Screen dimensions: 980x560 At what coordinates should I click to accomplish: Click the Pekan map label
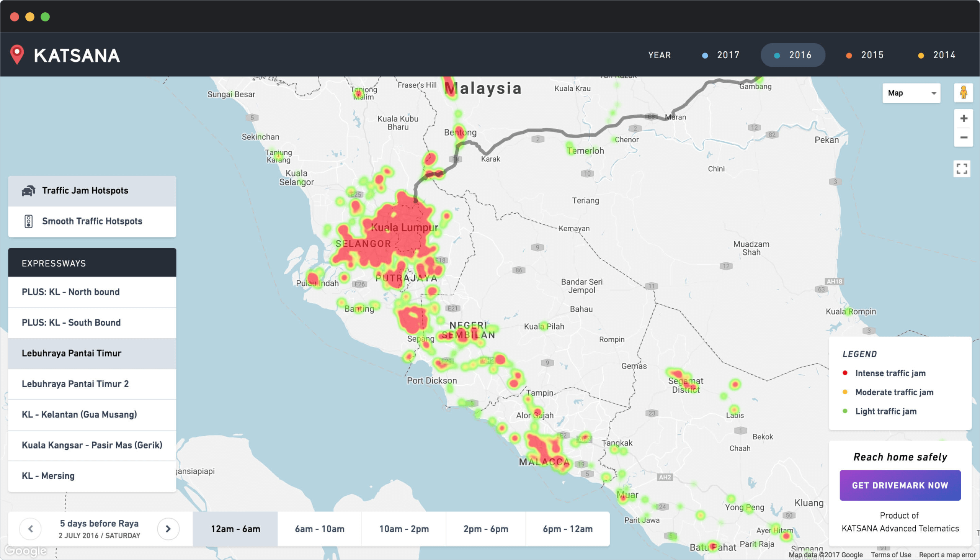pos(826,139)
